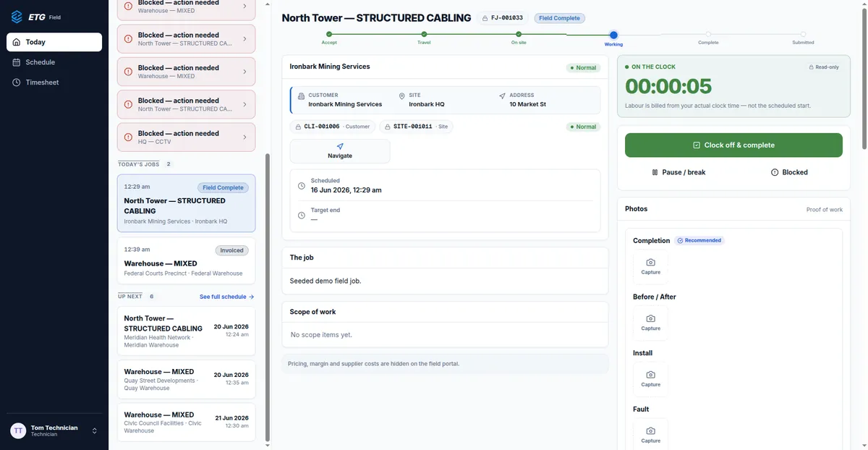This screenshot has width=868, height=450.
Task: Select Warehouse — MIXED Invoiced job card
Action: pos(186,261)
